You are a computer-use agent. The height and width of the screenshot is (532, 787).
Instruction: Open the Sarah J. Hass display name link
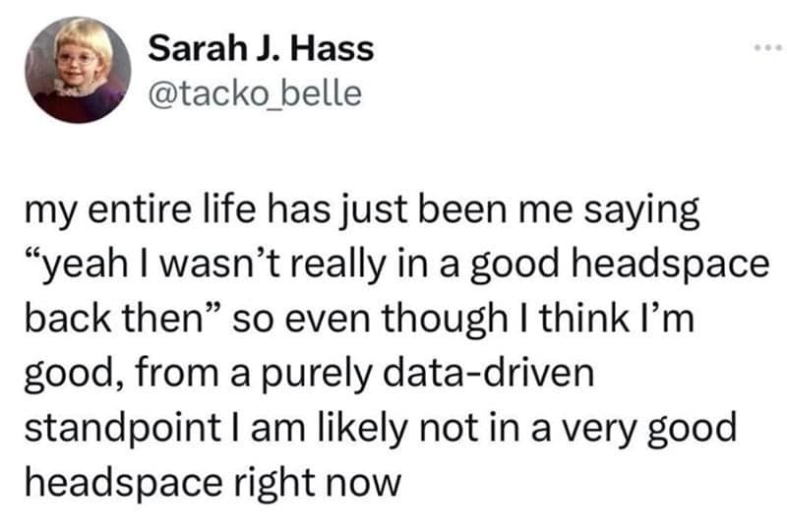coord(260,49)
